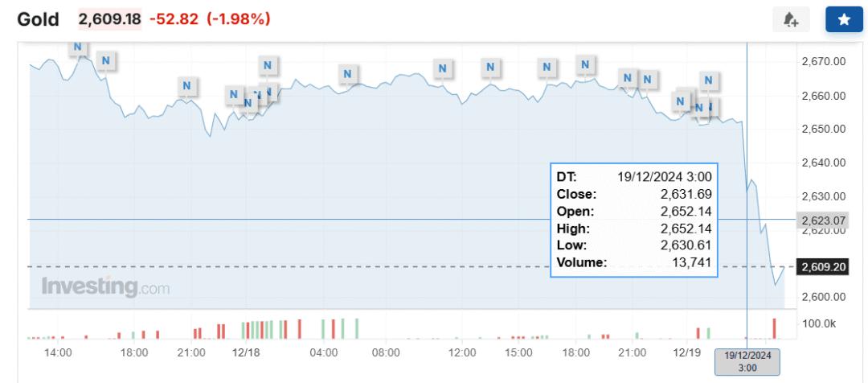868x383 pixels.
Task: Open the N news marker above 21:00 on 12/17
Action: click(187, 86)
